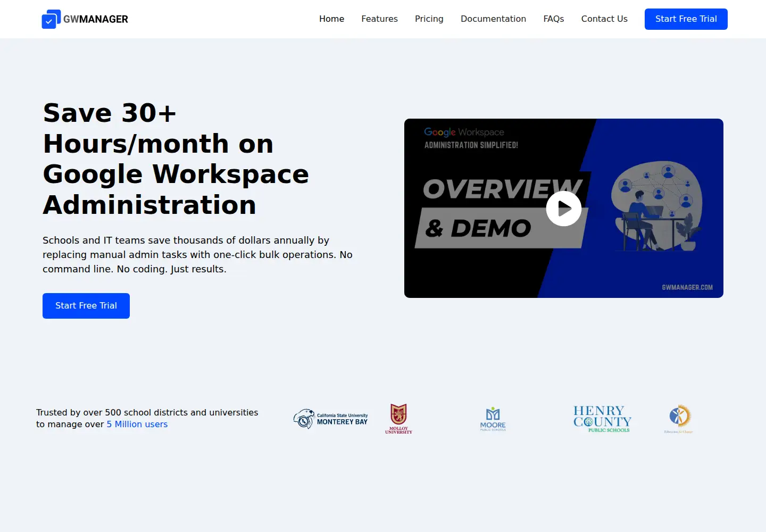View the FAQs section
Image resolution: width=766 pixels, height=532 pixels.
pyautogui.click(x=554, y=19)
